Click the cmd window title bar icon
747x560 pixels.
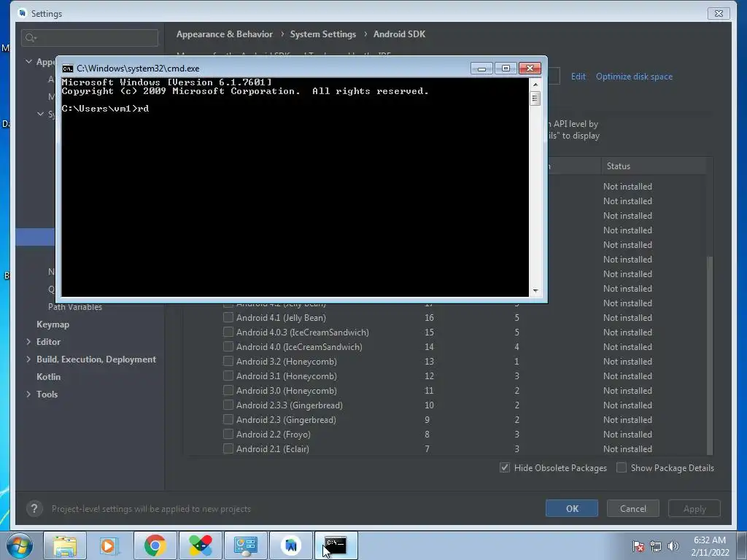point(68,69)
